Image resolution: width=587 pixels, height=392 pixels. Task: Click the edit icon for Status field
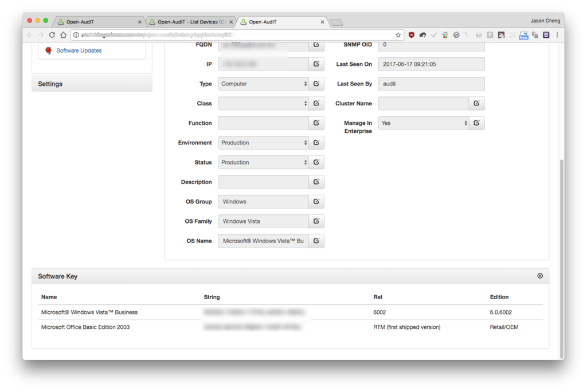tap(316, 163)
